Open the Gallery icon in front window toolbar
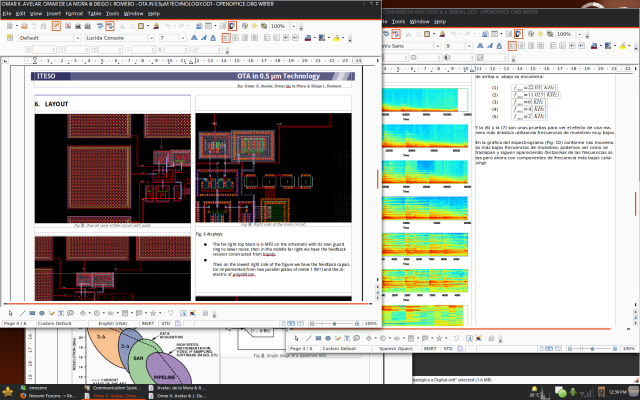 [x=264, y=26]
